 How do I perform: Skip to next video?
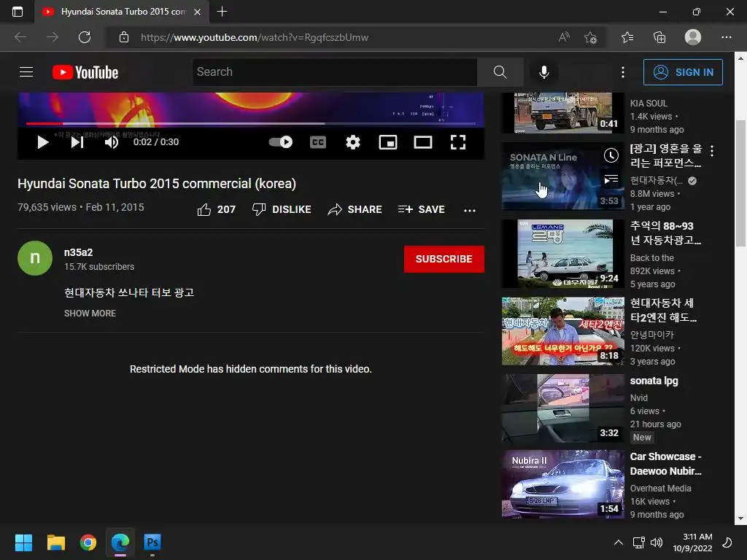(77, 142)
